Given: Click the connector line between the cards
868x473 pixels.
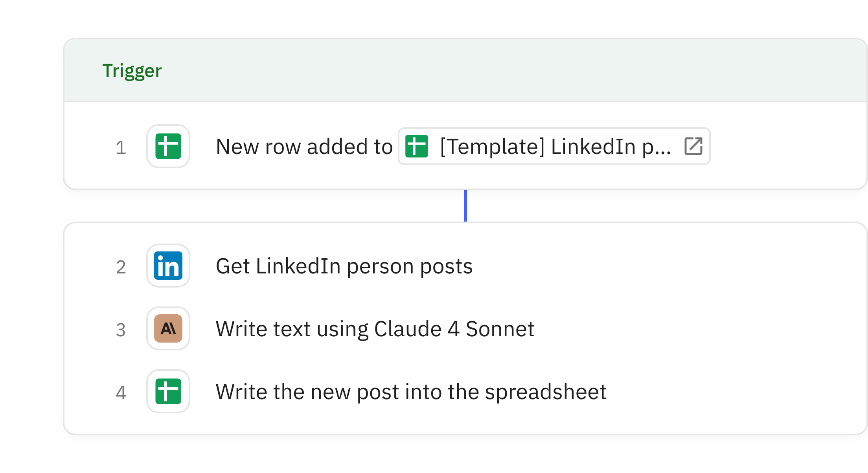Looking at the screenshot, I should tap(465, 206).
